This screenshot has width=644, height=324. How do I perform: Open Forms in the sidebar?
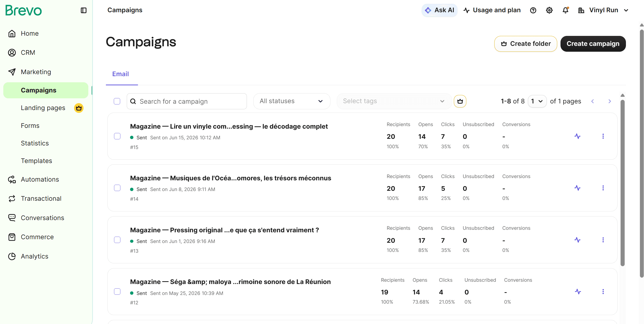tap(30, 126)
